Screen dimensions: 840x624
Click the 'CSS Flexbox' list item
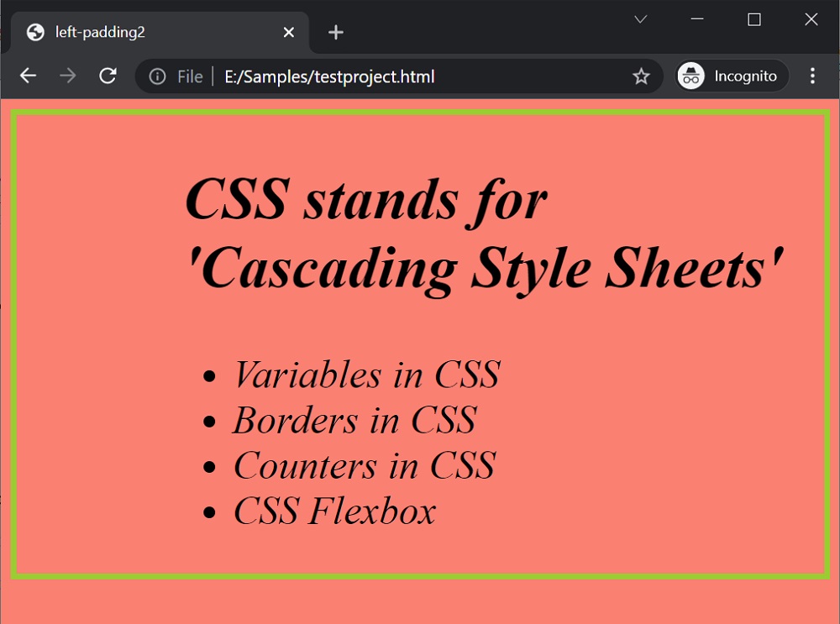coord(335,511)
